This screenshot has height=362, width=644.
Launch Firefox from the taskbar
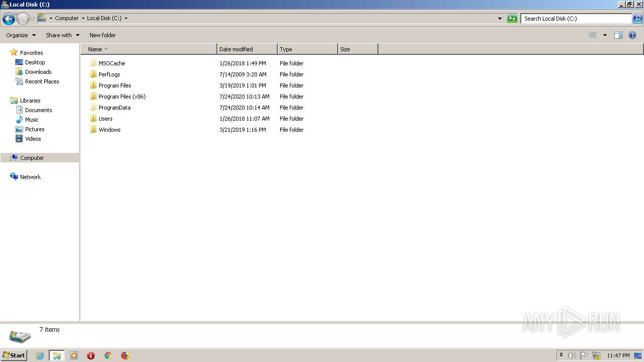pos(125,355)
